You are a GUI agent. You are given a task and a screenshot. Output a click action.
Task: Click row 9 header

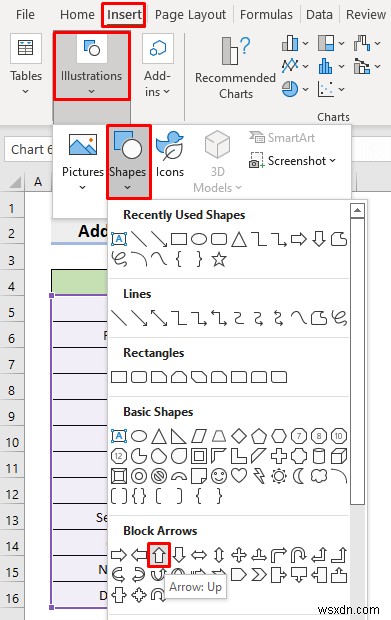click(12, 416)
